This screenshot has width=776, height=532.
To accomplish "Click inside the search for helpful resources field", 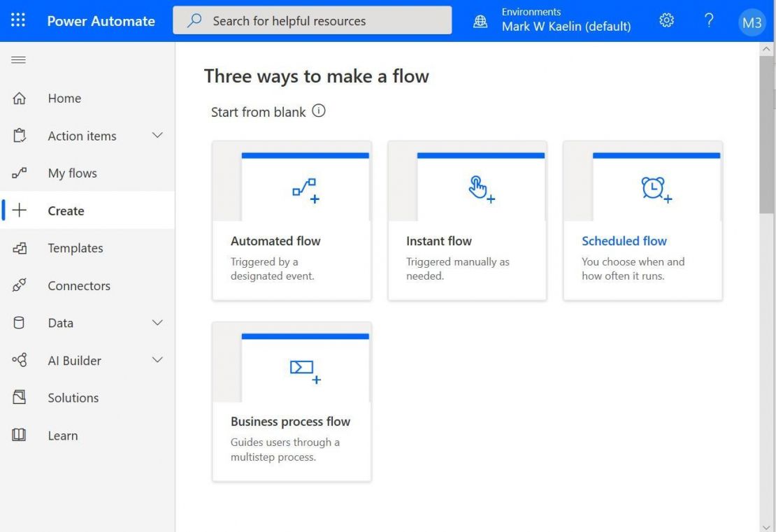I will [x=312, y=20].
